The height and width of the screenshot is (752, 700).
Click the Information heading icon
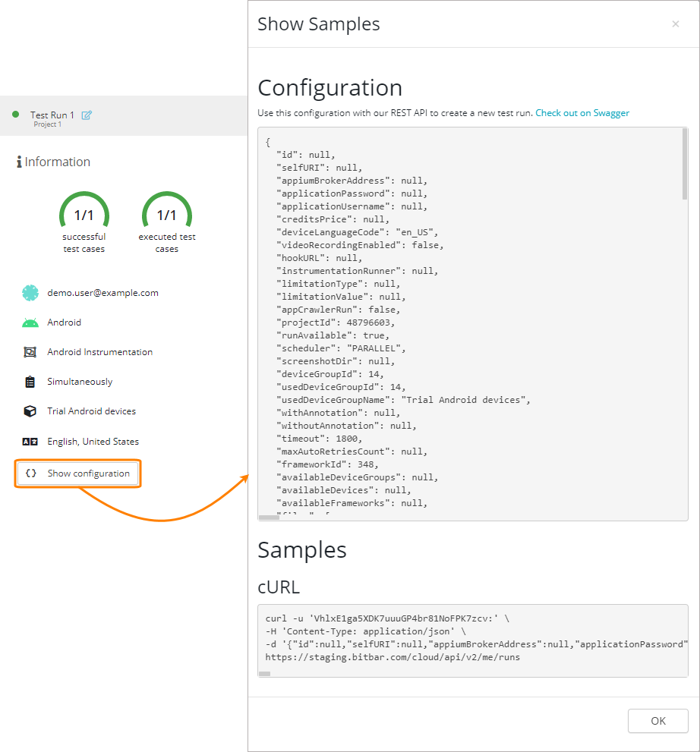[x=19, y=162]
